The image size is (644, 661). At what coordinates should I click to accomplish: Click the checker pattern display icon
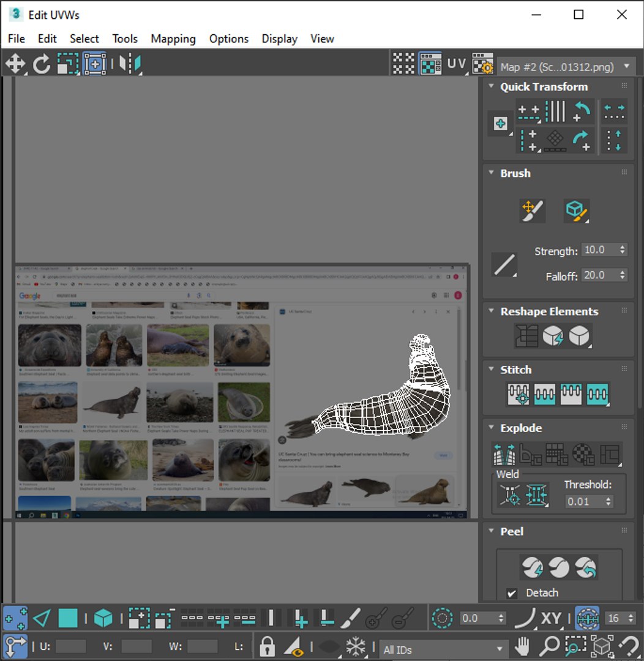[403, 64]
